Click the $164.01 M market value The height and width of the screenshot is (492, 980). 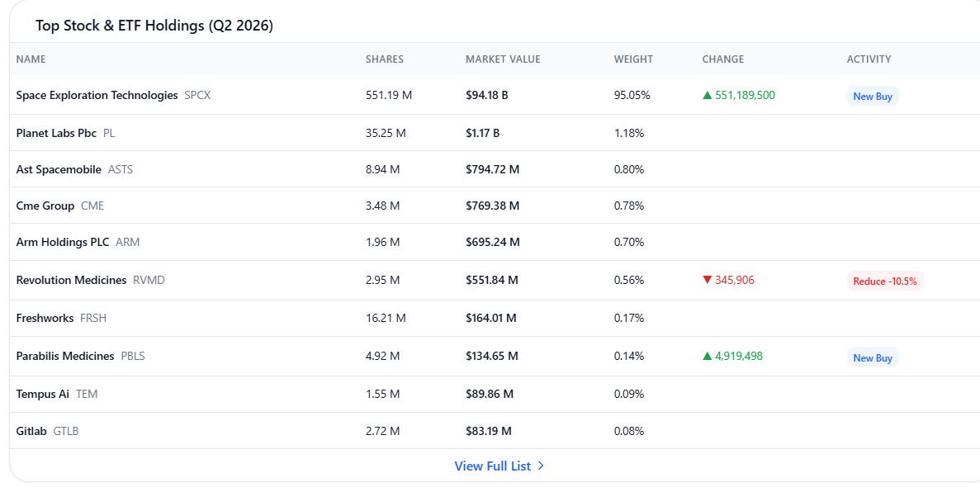491,318
